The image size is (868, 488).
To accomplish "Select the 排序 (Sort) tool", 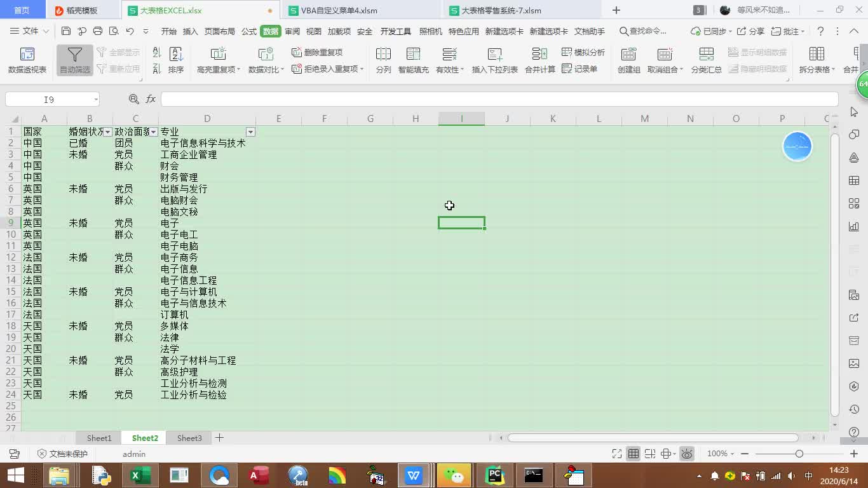I will (x=175, y=60).
